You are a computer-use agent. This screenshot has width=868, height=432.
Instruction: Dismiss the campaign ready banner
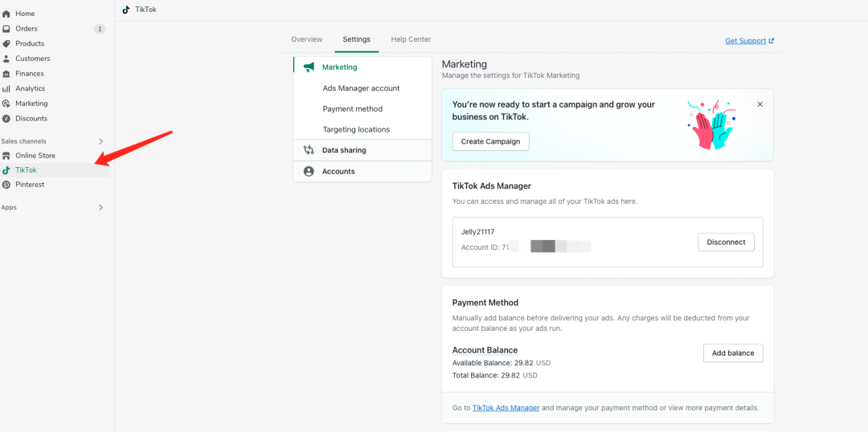tap(759, 104)
